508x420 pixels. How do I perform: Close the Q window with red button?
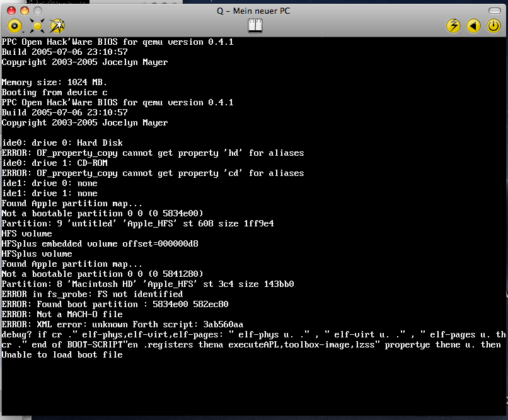tap(11, 11)
